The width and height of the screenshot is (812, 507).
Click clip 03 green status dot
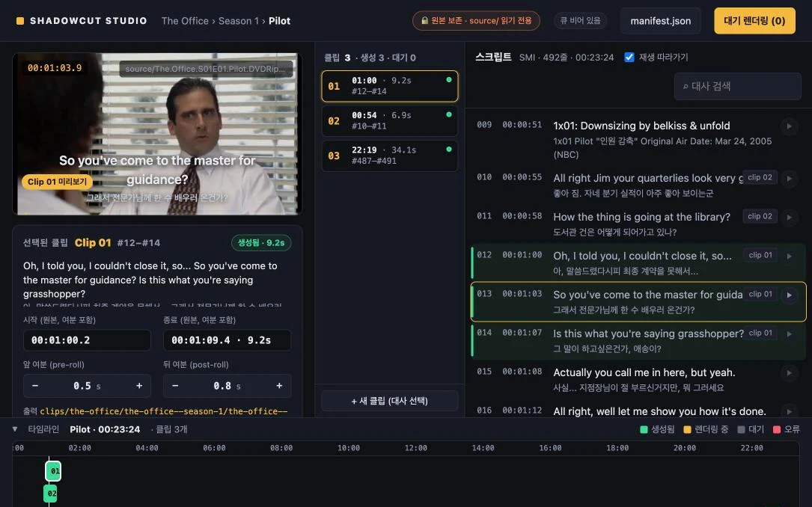449,149
